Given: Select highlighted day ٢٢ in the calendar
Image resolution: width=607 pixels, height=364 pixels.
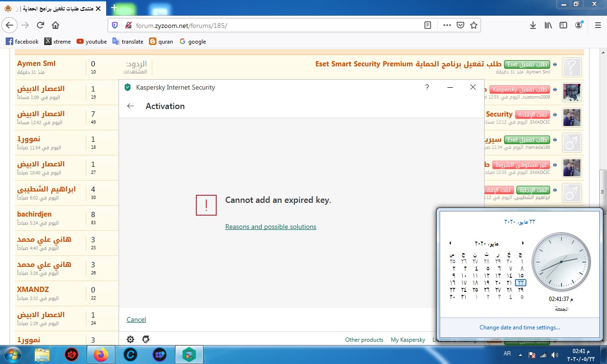Looking at the screenshot, I should pos(521,282).
